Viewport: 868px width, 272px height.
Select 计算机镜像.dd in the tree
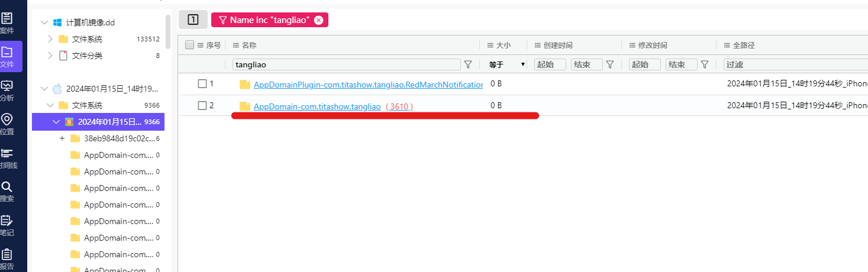[x=91, y=22]
